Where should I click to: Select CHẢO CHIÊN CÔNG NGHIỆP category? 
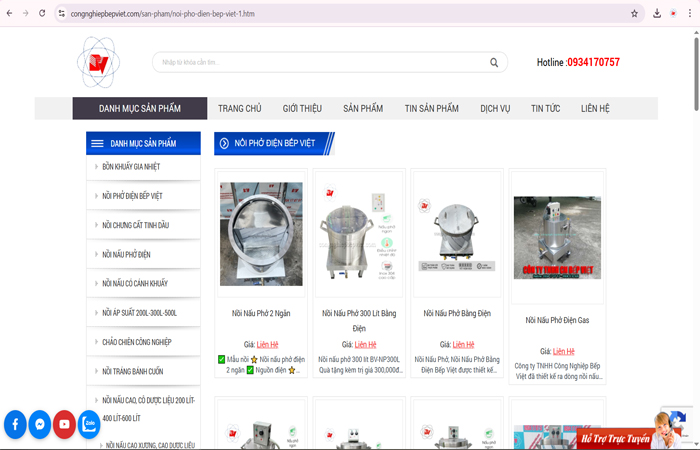click(x=143, y=342)
